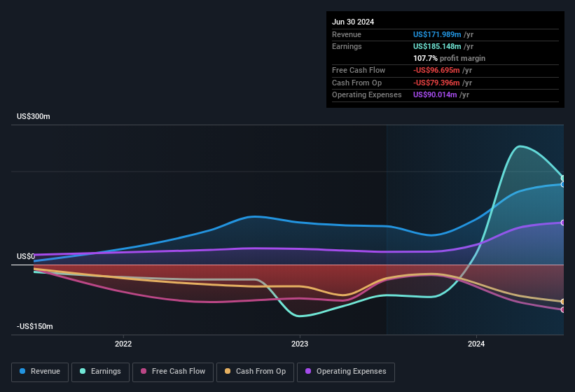Click the Jun 30 2024 tooltip date
This screenshot has width=575, height=392.
[x=353, y=22]
